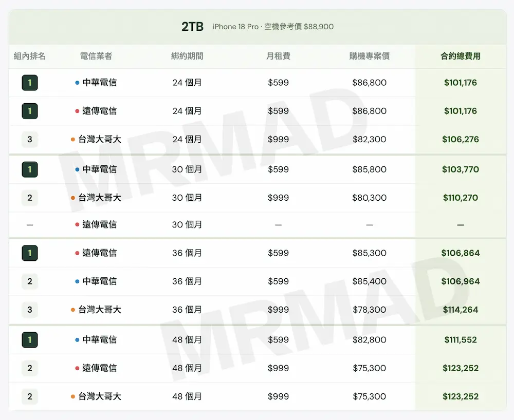Viewport: 514px width, 420px height.
Task: Click rank 1 badge in 遠傳電信 24 個月 row
Action: point(30,111)
